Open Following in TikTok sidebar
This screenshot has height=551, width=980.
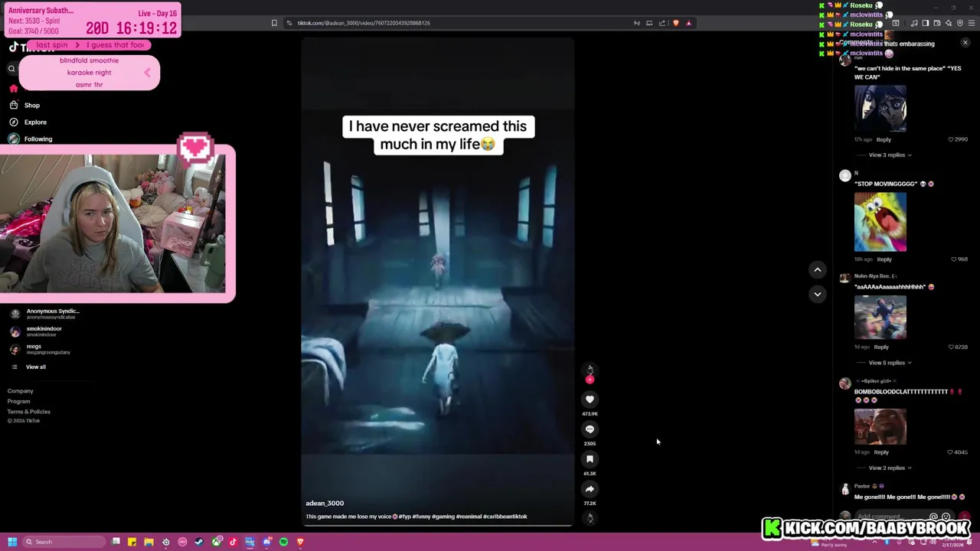tap(38, 139)
